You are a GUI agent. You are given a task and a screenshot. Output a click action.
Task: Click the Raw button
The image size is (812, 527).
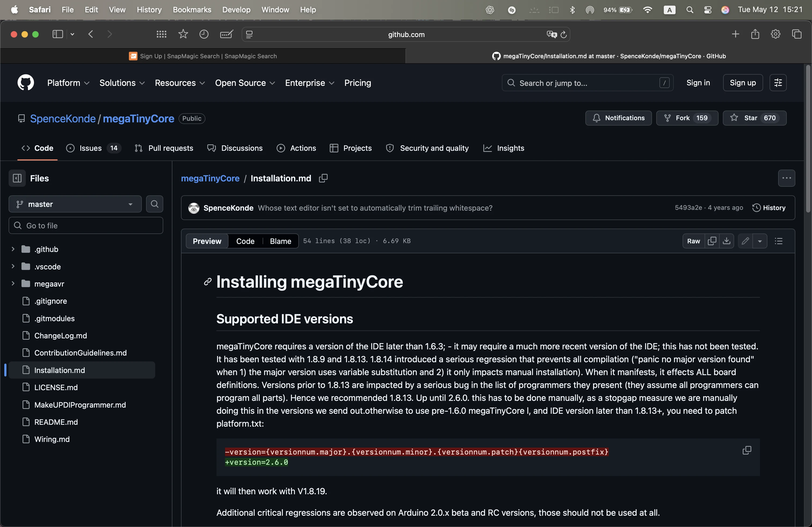[693, 241]
